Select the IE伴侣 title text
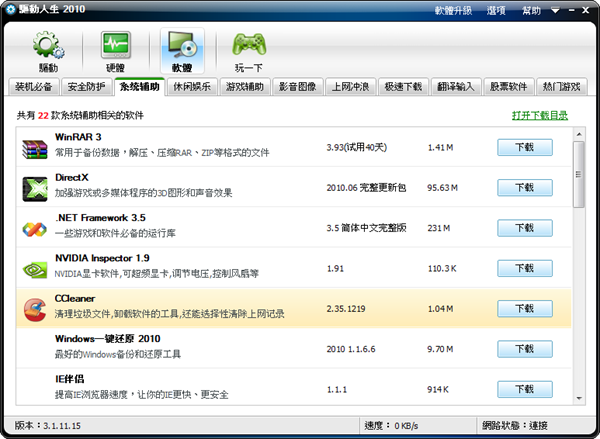The height and width of the screenshot is (439, 600). coord(69,379)
